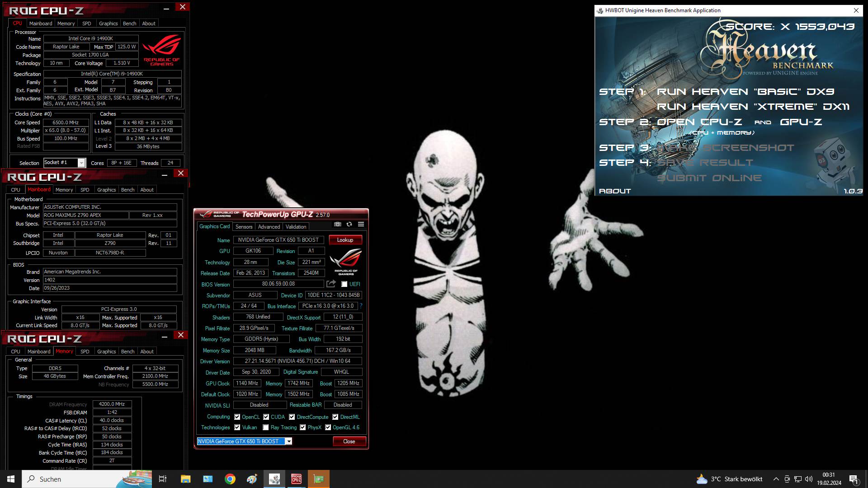The width and height of the screenshot is (868, 488).
Task: Toggle the OpenGL 4.6 checkbox
Action: pyautogui.click(x=328, y=427)
